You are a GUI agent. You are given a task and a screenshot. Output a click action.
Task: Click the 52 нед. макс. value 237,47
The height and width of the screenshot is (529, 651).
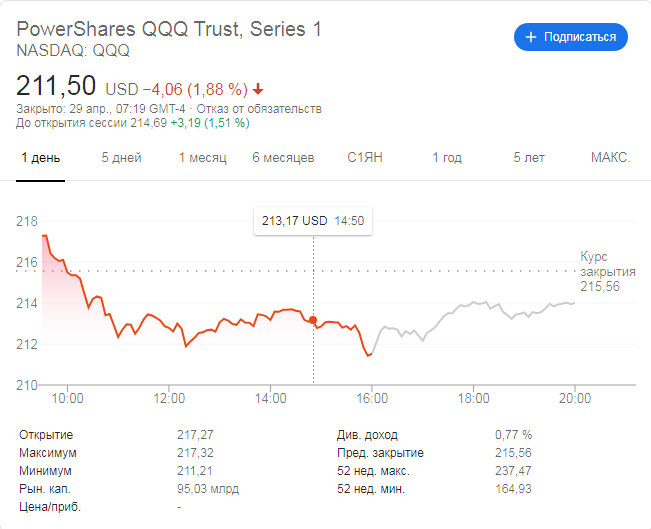[x=514, y=471]
